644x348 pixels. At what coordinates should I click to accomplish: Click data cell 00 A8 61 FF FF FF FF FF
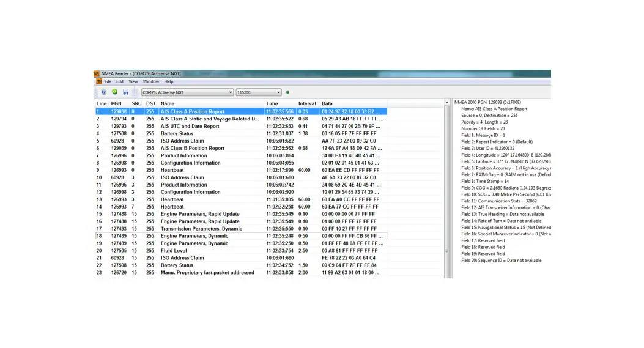tap(349, 251)
